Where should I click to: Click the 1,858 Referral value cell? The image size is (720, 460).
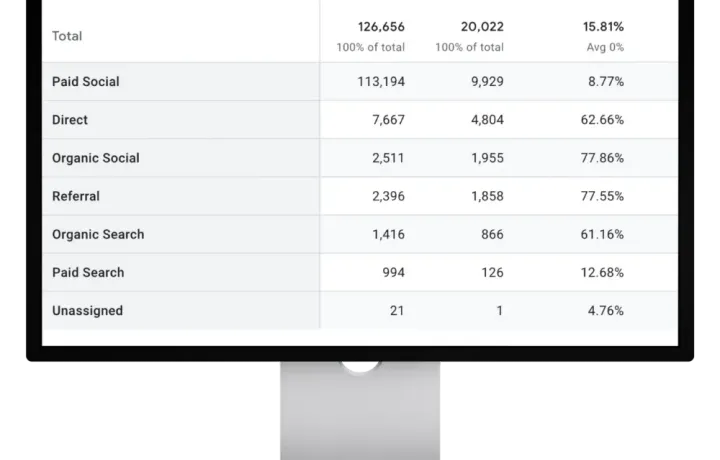point(487,196)
